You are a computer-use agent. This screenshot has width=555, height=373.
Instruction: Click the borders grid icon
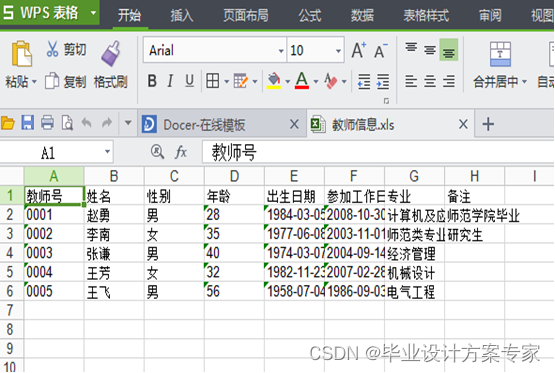tap(213, 81)
